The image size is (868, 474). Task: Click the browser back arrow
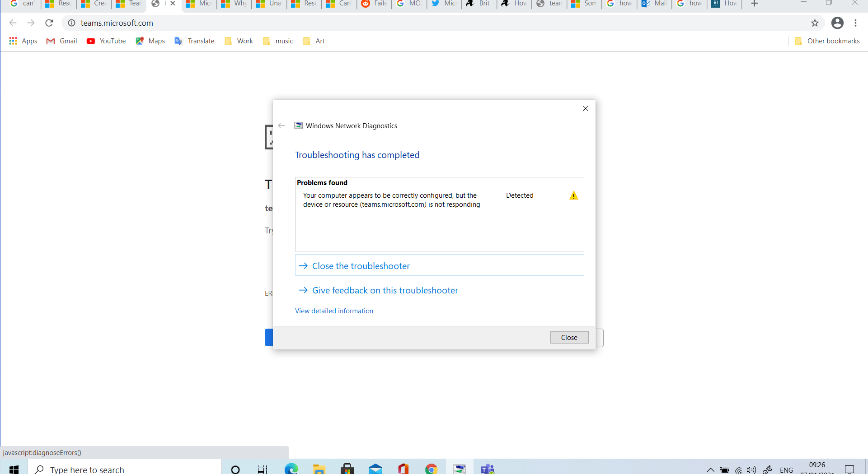pyautogui.click(x=13, y=23)
